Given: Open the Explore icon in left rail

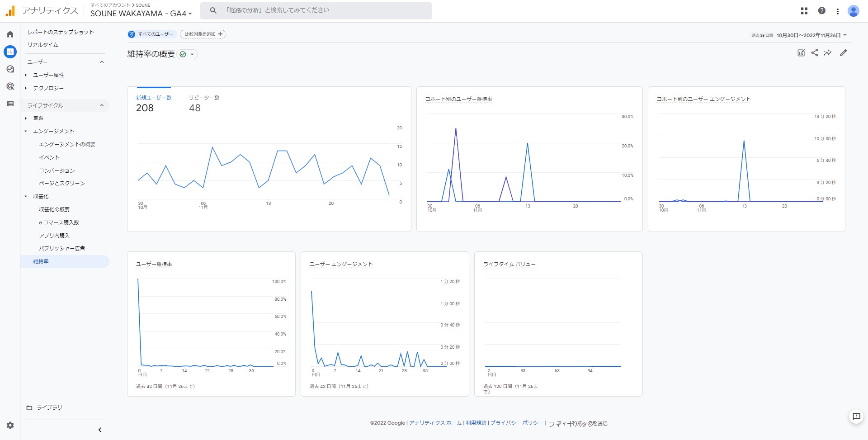Looking at the screenshot, I should [10, 69].
